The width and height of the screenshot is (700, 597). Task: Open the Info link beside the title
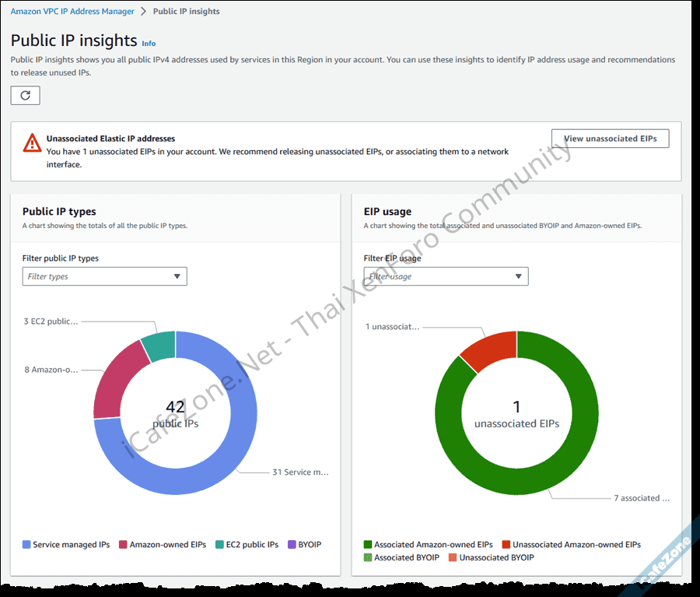(149, 44)
